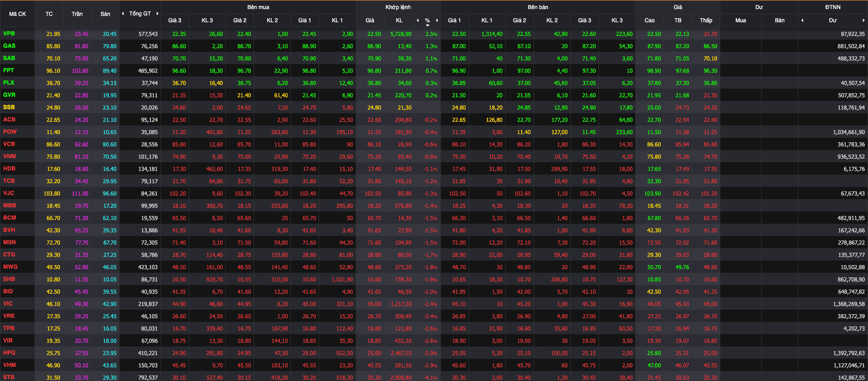Click the right arrow after Tổng GT header
Viewport: 868px width, 381px height.
pyautogui.click(x=158, y=14)
